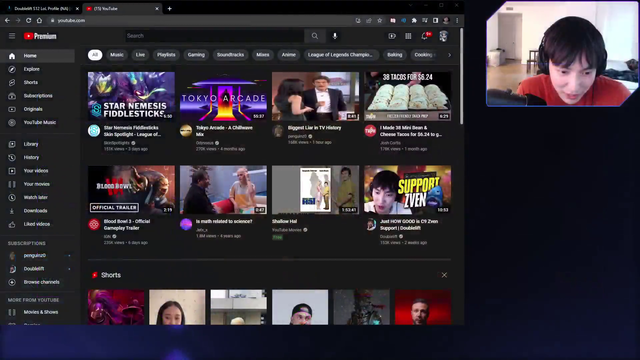Open Chrome three-dot menu
640x360 pixels.
click(x=457, y=20)
